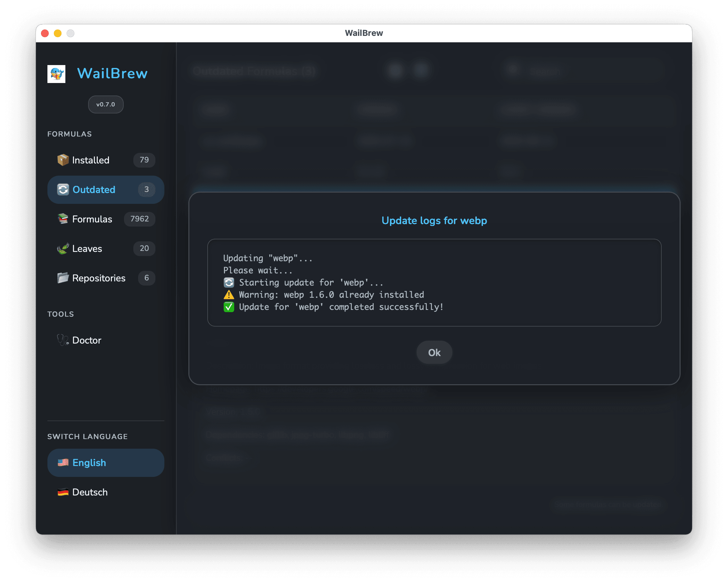Click the German flag icon
This screenshot has height=582, width=728.
click(63, 492)
